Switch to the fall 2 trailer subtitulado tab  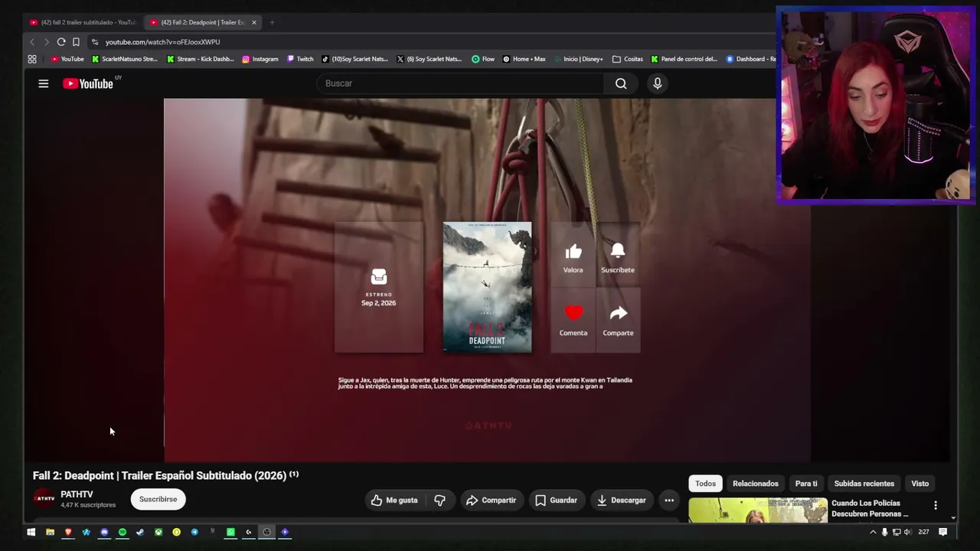point(83,22)
